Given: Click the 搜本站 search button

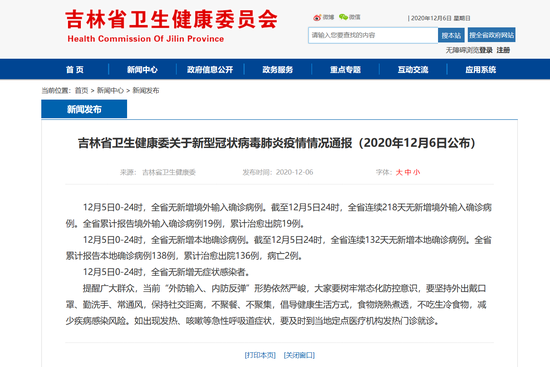Looking at the screenshot, I should [451, 35].
